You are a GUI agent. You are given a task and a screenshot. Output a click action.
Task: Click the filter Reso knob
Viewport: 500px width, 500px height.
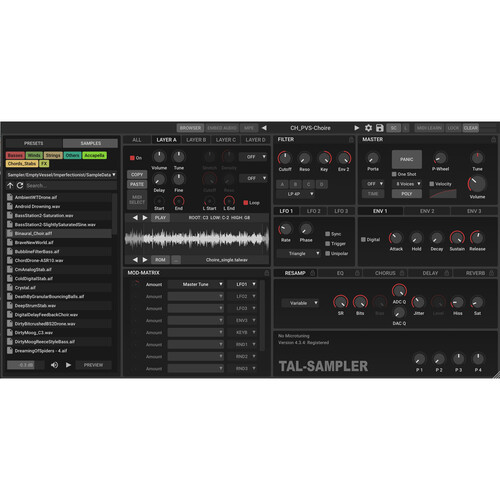304,158
